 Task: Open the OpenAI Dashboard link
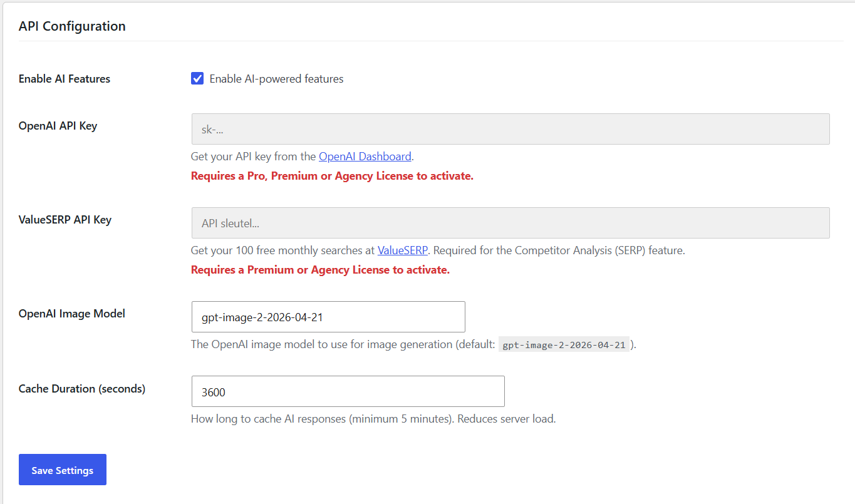(x=365, y=157)
